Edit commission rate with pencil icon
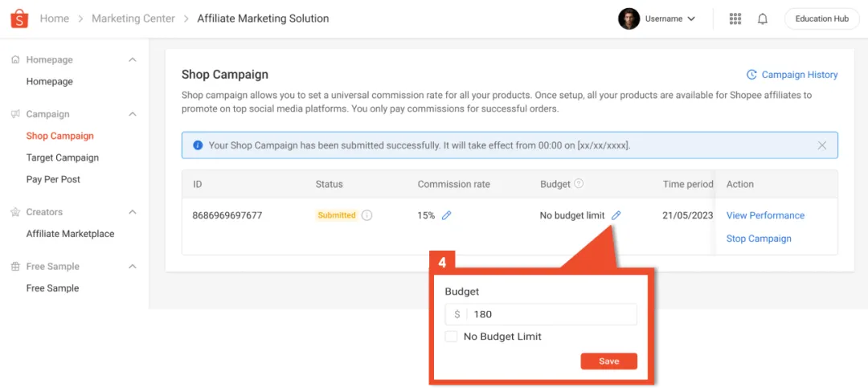The height and width of the screenshot is (388, 868). [447, 216]
